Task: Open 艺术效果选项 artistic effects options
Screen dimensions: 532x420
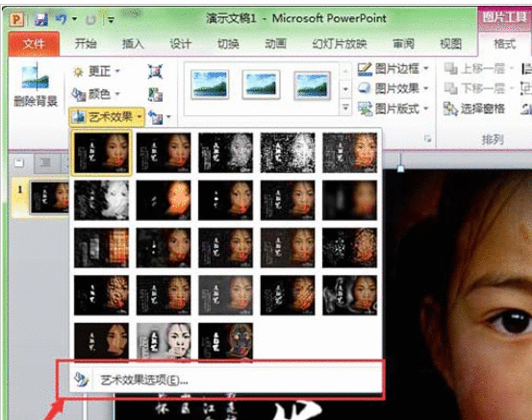Action: [x=226, y=380]
